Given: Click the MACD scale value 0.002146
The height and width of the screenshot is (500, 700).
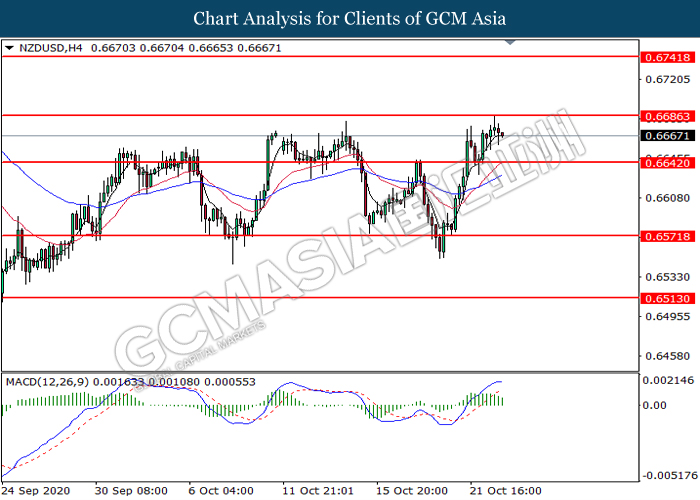Looking at the screenshot, I should coord(668,380).
